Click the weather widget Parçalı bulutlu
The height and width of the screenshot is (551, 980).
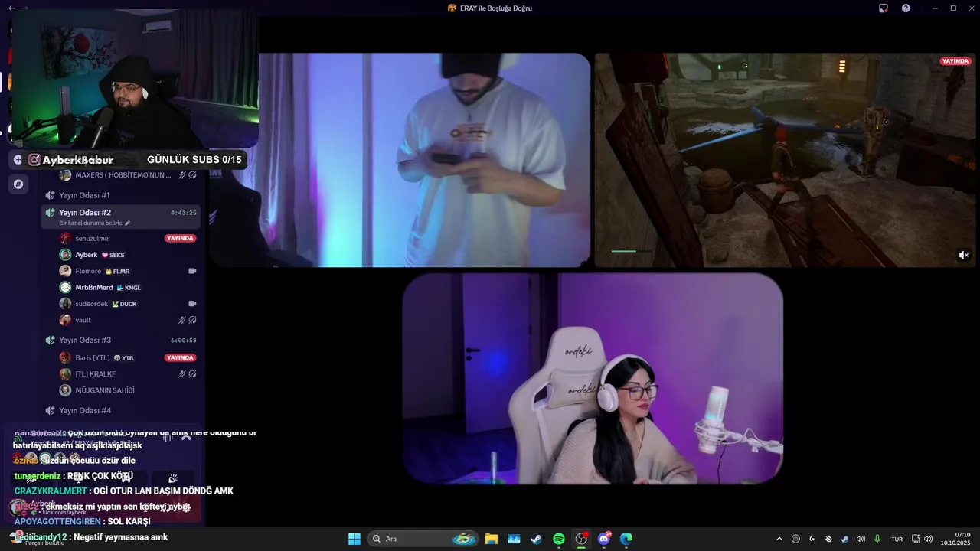(38, 539)
